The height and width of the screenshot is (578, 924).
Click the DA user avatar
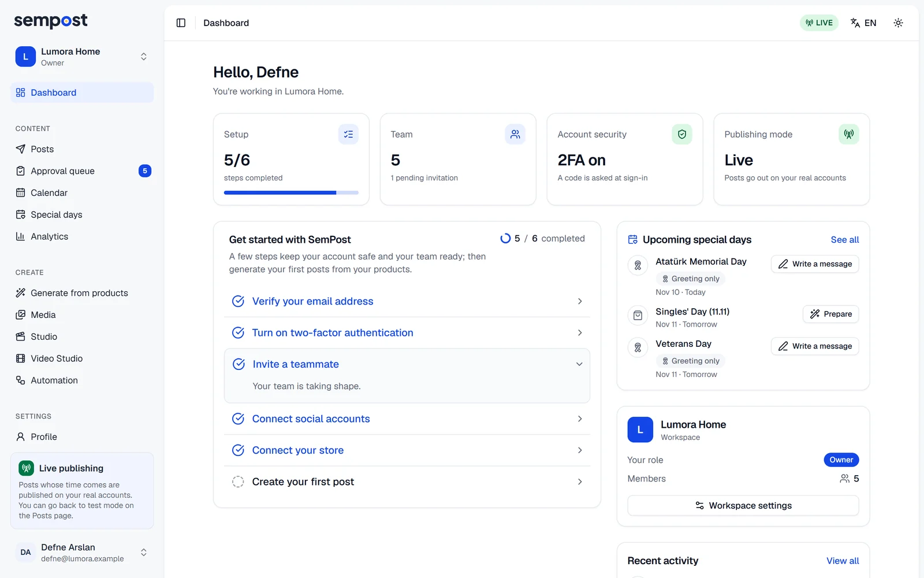[x=25, y=553]
